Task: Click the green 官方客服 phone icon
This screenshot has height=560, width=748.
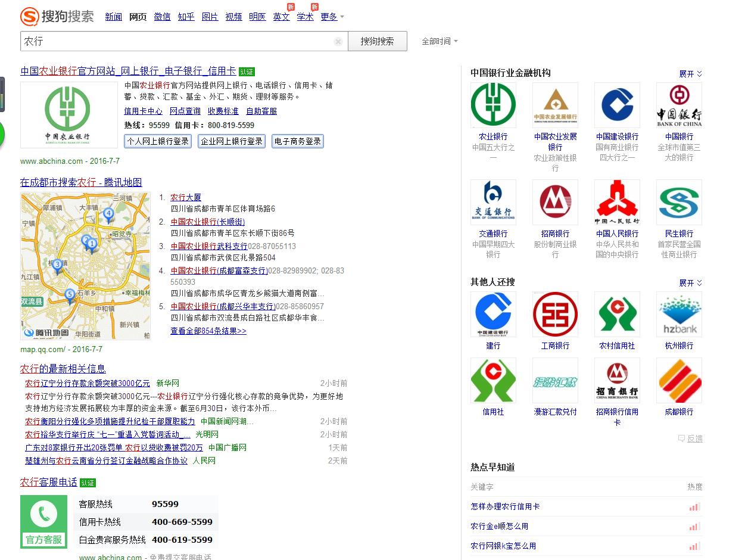Action: coord(43,522)
